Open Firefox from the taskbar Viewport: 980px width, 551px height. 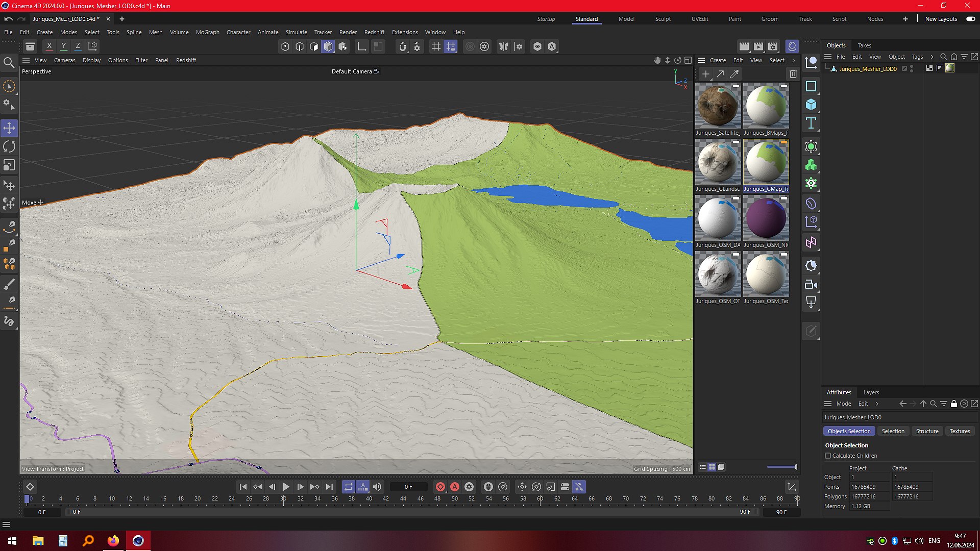tap(113, 541)
